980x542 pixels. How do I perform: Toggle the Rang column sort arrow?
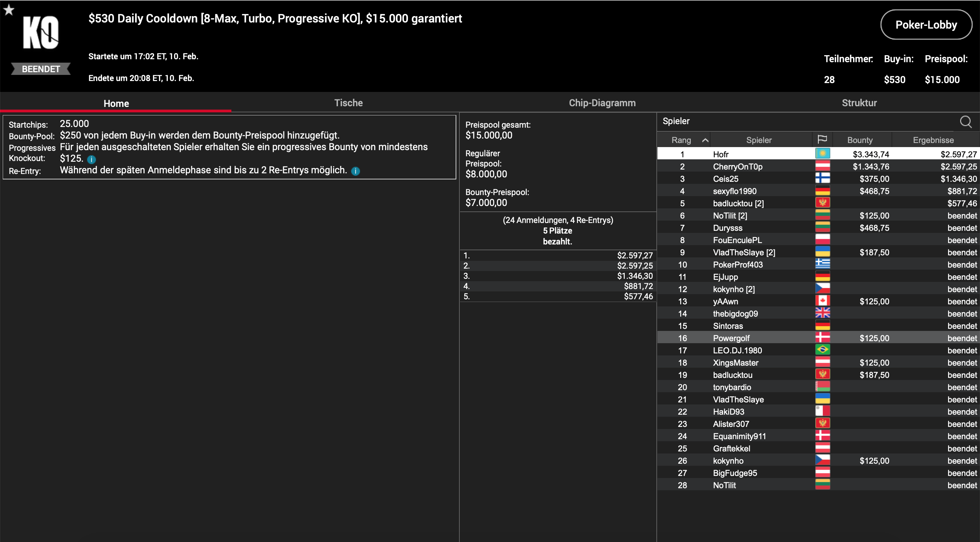705,140
